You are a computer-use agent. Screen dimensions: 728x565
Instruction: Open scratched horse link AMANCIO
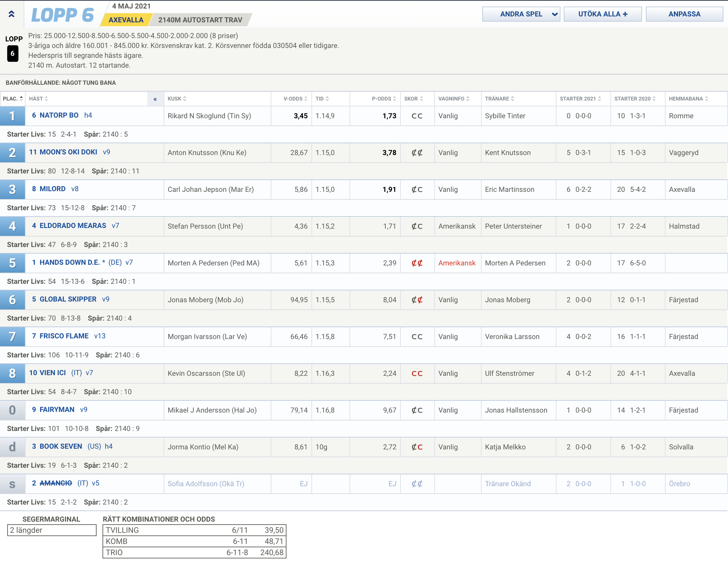coord(56,483)
